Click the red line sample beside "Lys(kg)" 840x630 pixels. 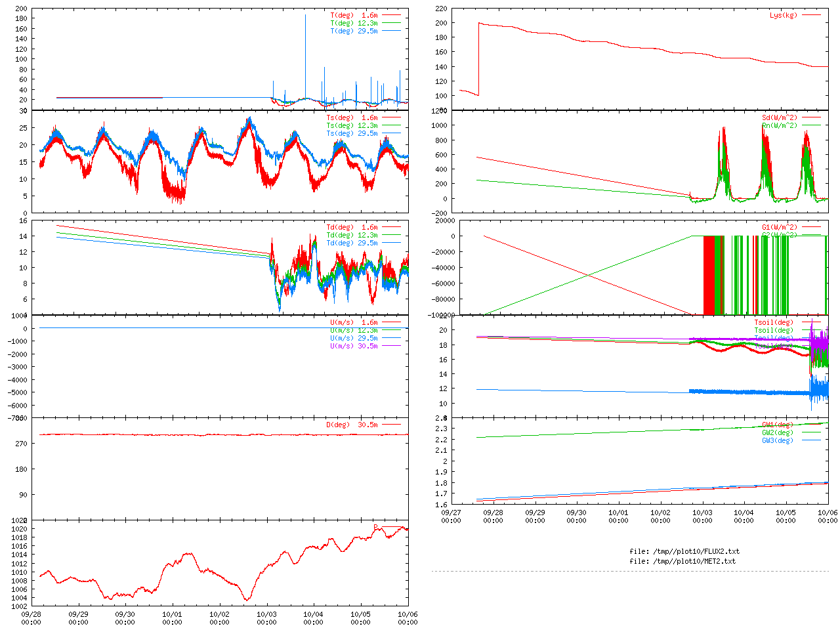[x=811, y=14]
